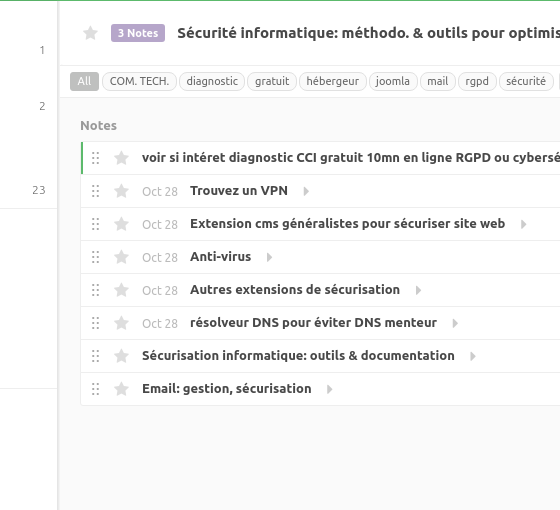Expand Sécurisation informatique: outils & documentation

pos(472,356)
